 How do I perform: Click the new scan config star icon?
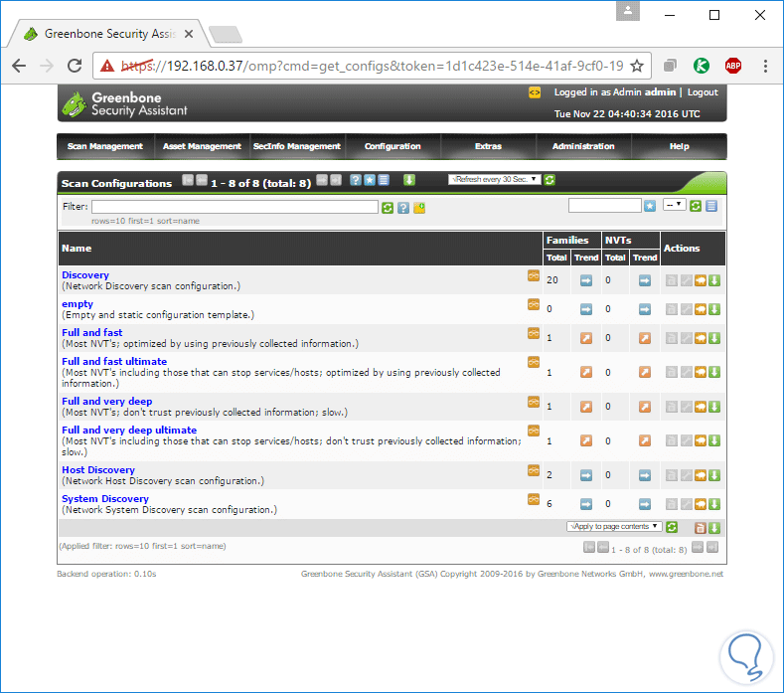370,180
